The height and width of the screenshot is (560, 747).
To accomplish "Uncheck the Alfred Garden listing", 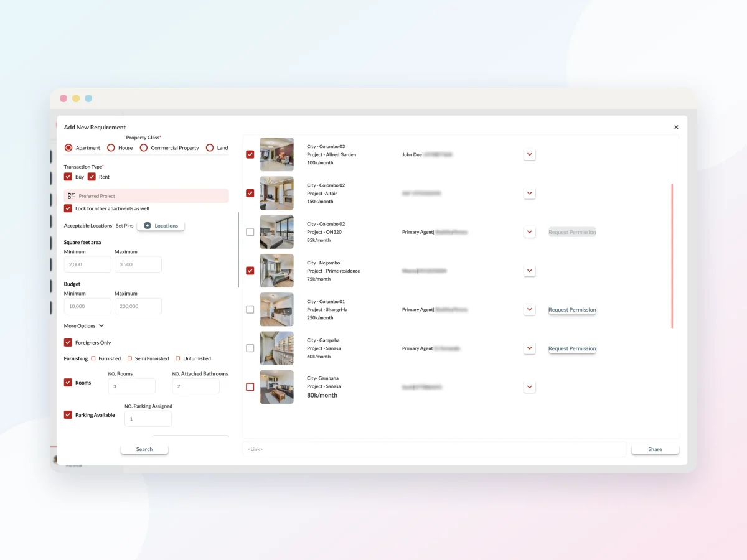I will pyautogui.click(x=250, y=154).
